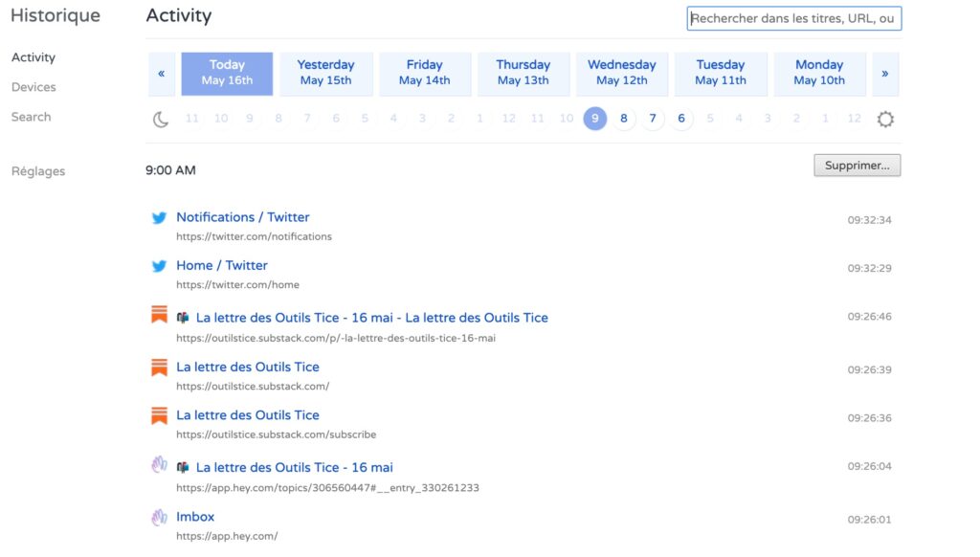This screenshot has width=980, height=557.
Task: Select the highlighted 9 o'clock hour
Action: 595,118
